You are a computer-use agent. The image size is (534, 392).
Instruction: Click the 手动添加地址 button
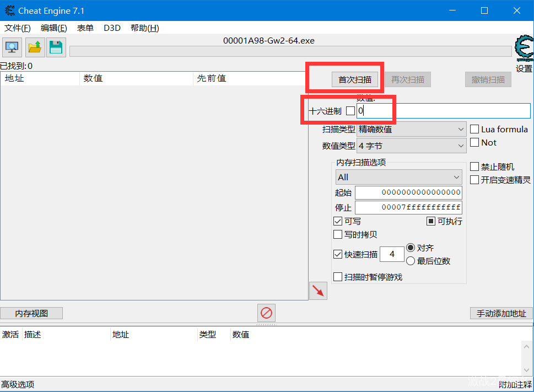[501, 313]
